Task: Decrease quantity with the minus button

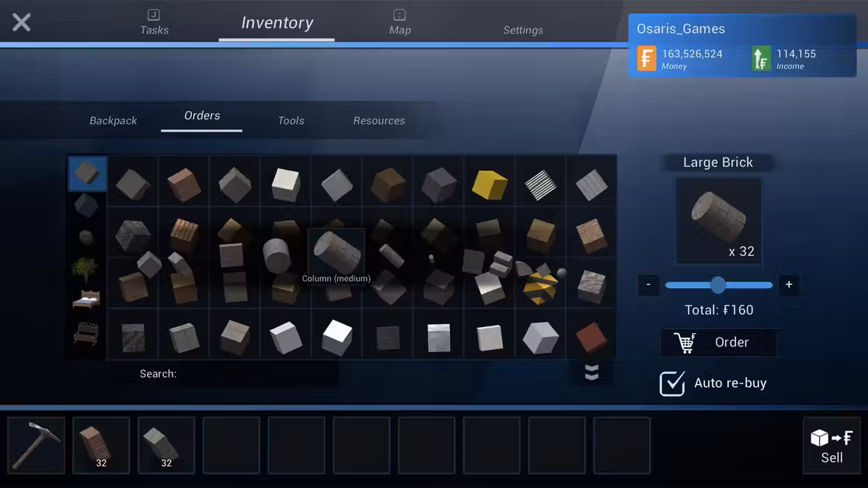Action: (649, 284)
